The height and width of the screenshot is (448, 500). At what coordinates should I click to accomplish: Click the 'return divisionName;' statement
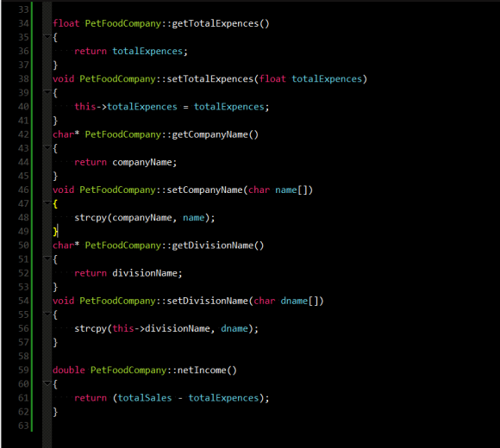tap(128, 273)
